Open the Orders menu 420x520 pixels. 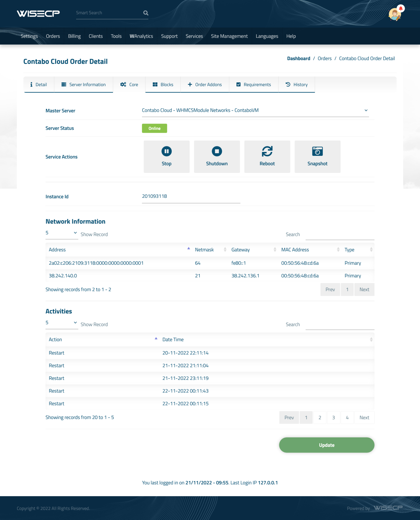[x=53, y=36]
